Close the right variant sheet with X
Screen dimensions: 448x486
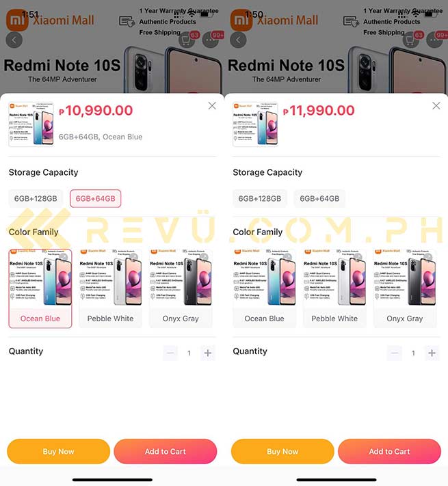coord(436,106)
